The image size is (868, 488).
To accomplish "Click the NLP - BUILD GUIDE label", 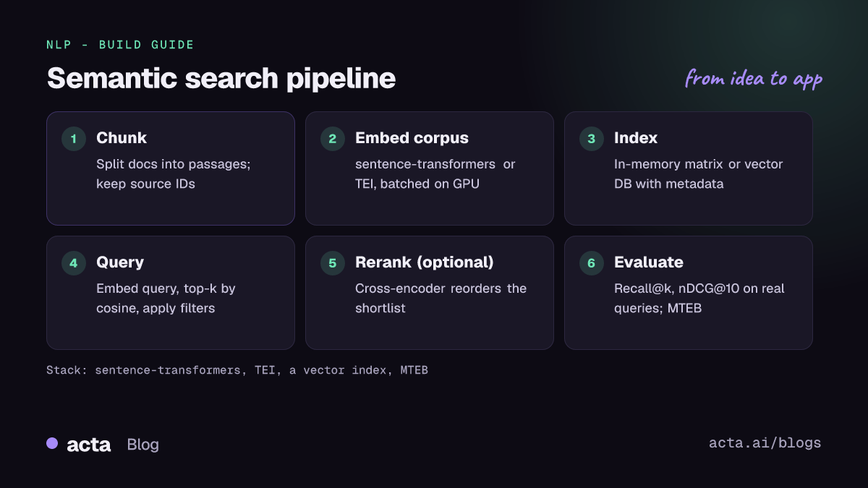I will (x=120, y=45).
